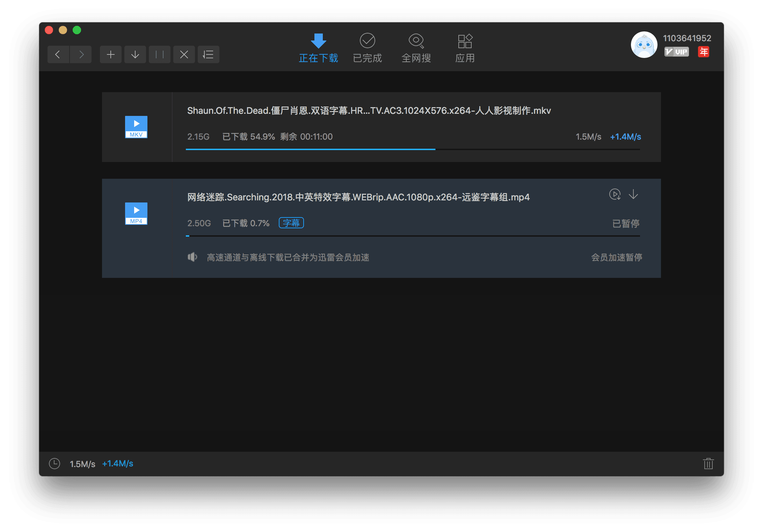Image resolution: width=763 pixels, height=532 pixels.
Task: Open the task sorting list icon
Action: point(208,54)
